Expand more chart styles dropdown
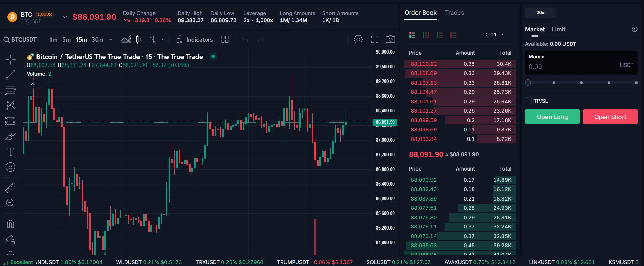Viewport: 644px width, 266px height. point(163,40)
